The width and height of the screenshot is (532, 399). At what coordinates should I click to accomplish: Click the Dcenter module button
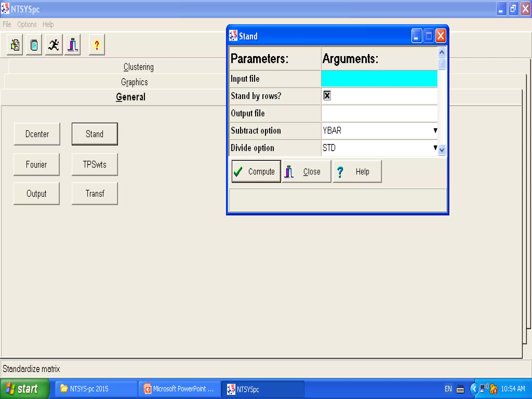[37, 134]
